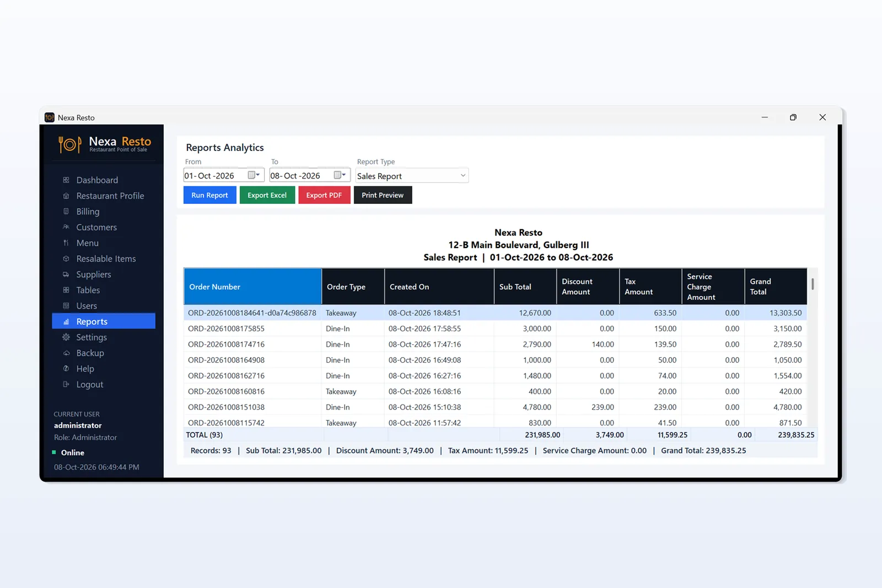Click the Restaurant Profile sidebar icon
This screenshot has width=882, height=588.
point(66,196)
